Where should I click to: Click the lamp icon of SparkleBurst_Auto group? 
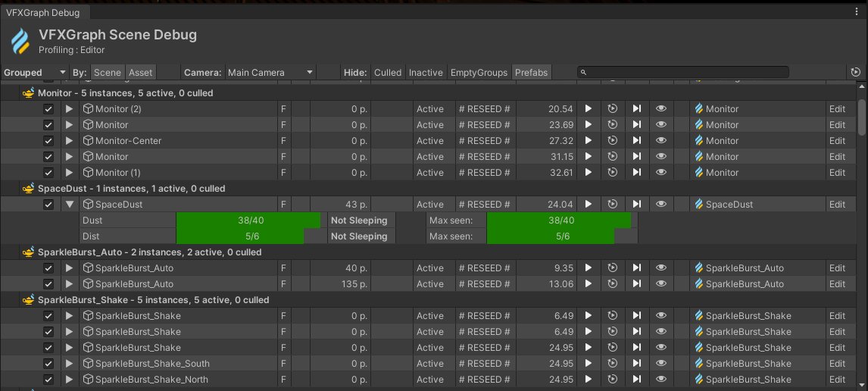click(x=28, y=252)
